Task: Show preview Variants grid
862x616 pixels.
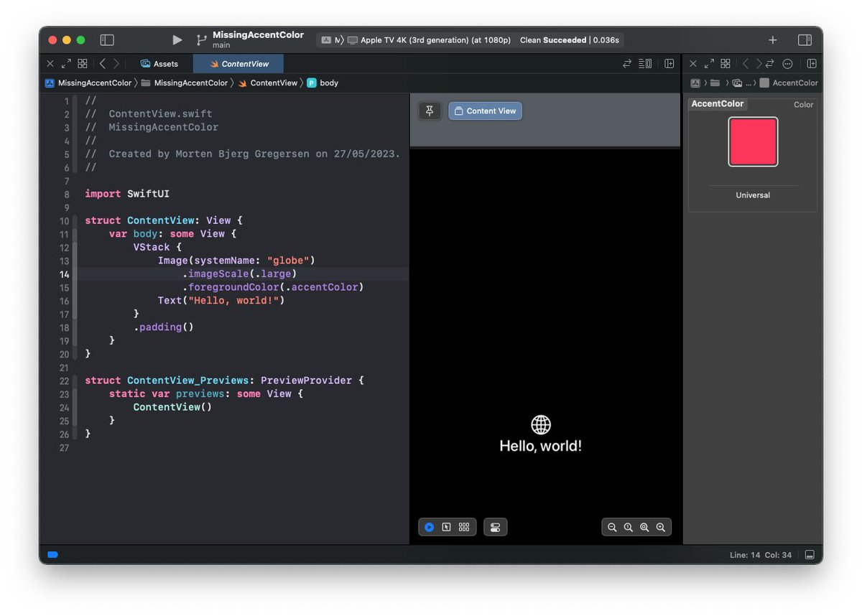Action: [x=464, y=527]
